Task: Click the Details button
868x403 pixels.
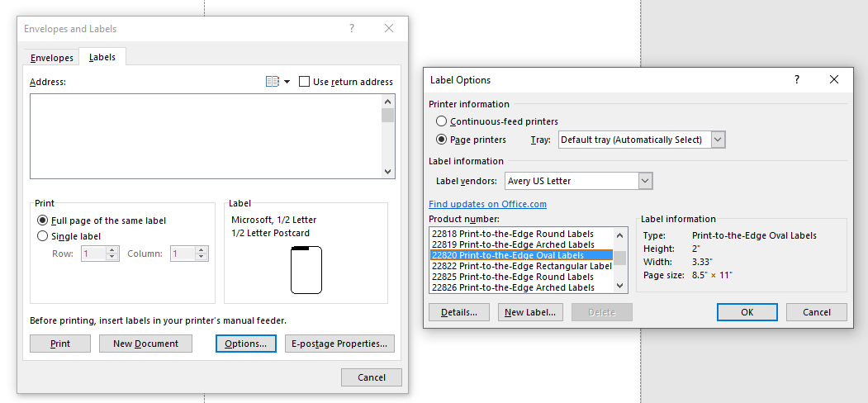Action: pyautogui.click(x=458, y=312)
